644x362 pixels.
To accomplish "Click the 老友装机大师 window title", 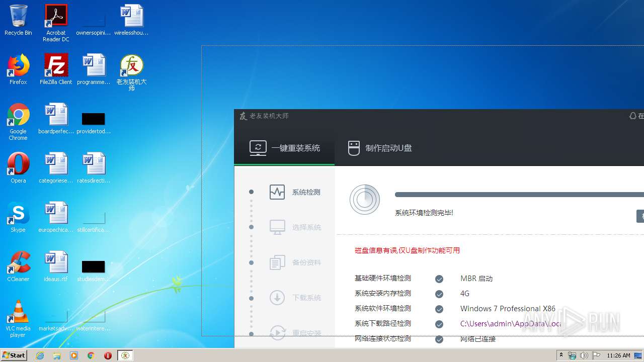I will (269, 116).
